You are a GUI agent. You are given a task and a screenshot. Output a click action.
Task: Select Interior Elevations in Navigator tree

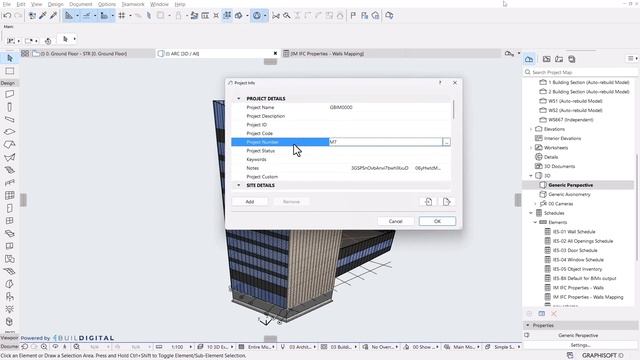point(562,138)
